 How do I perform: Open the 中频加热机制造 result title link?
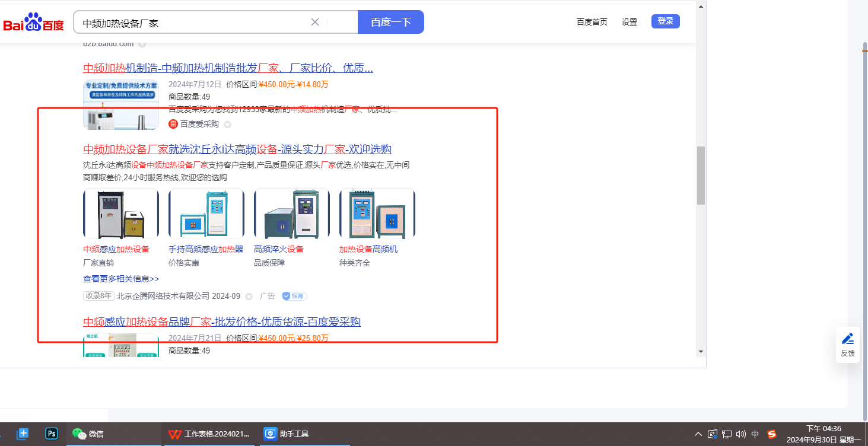[x=228, y=68]
